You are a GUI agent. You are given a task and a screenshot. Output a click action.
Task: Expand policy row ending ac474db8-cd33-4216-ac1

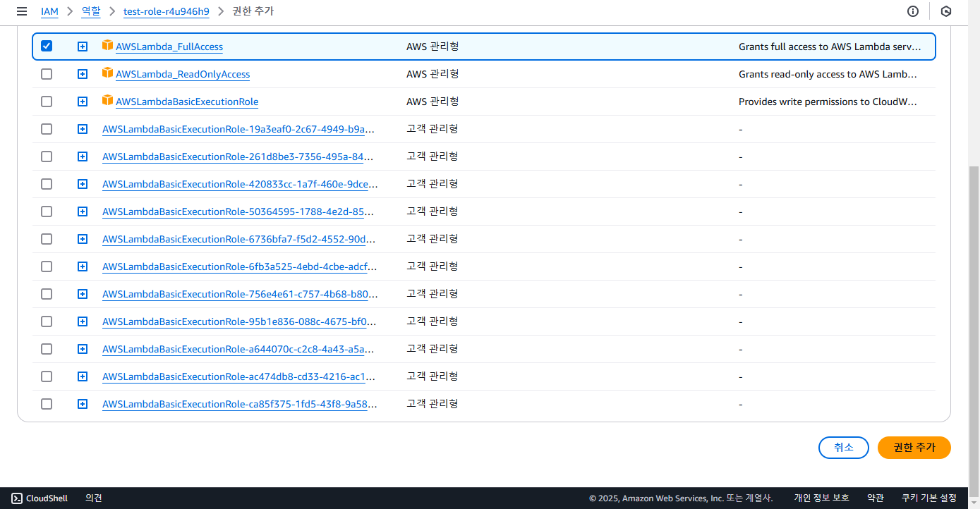(83, 376)
